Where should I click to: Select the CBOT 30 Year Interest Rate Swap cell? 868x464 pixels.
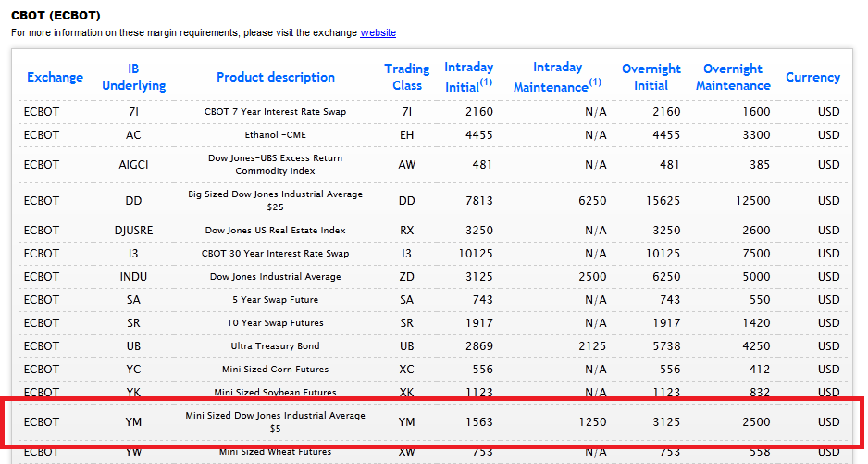point(275,254)
